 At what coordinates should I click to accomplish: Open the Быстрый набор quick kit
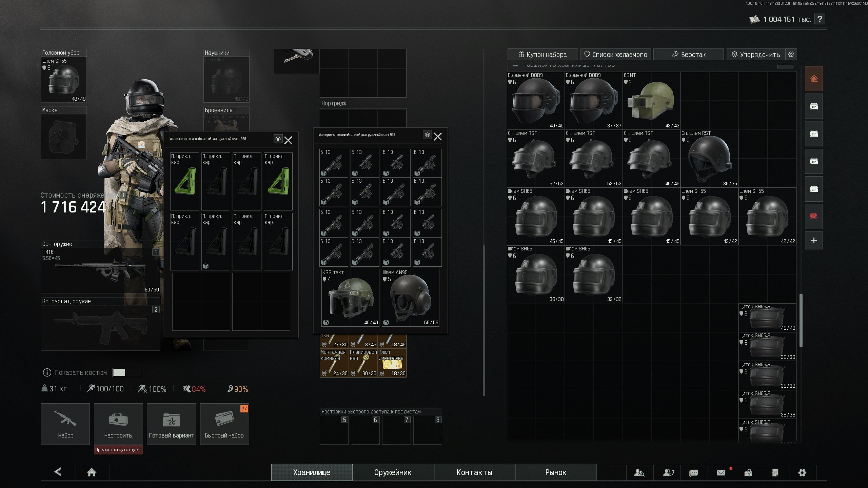(x=224, y=424)
